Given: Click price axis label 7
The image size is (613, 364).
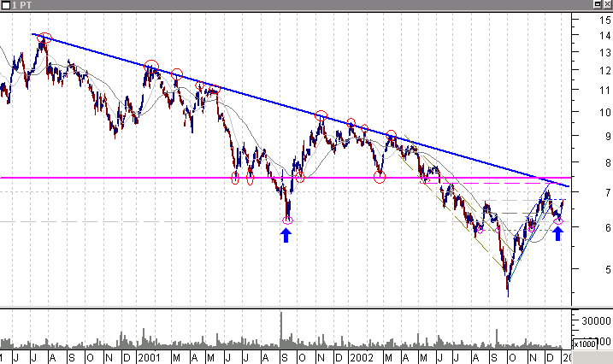Looking at the screenshot, I should 608,192.
